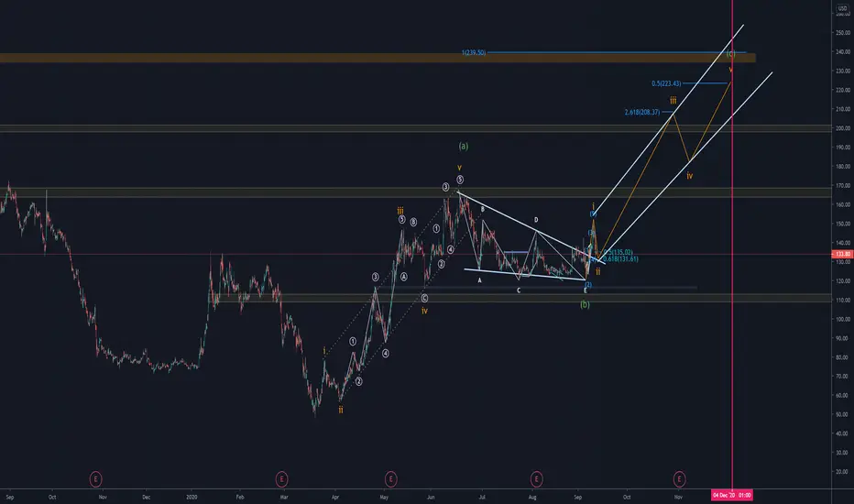Open the USD currency selector on price axis
This screenshot has height=504, width=854.
(x=843, y=8)
